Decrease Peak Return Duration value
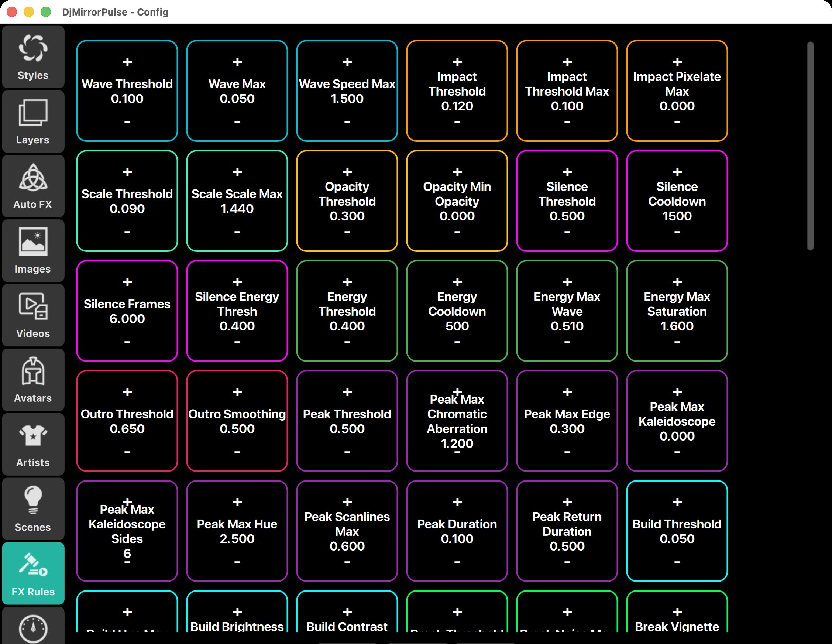The height and width of the screenshot is (644, 832). (567, 562)
